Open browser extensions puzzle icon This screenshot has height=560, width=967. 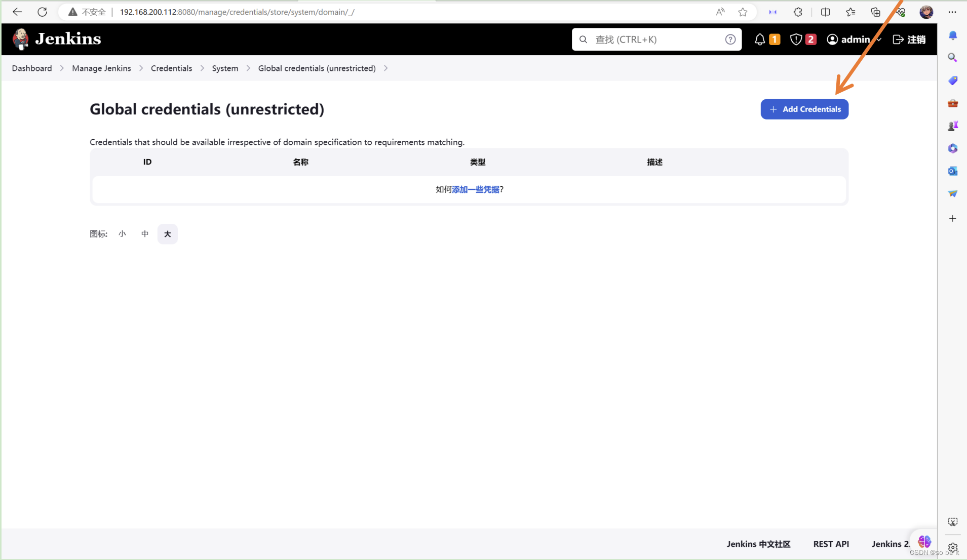pyautogui.click(x=798, y=12)
